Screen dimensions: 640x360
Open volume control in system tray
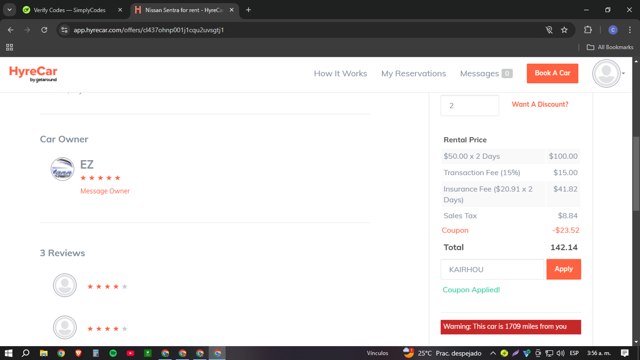click(561, 353)
